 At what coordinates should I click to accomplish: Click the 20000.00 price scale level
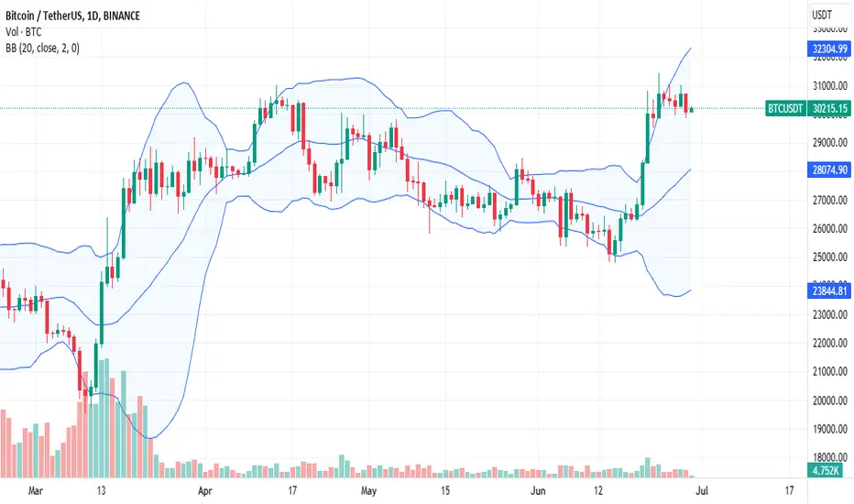point(830,400)
